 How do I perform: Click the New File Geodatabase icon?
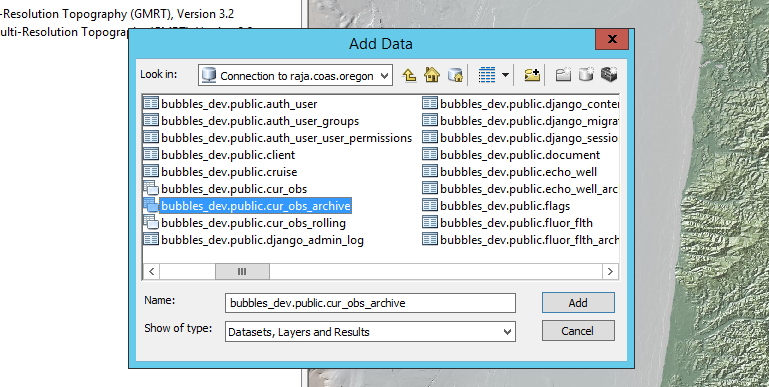pos(586,75)
